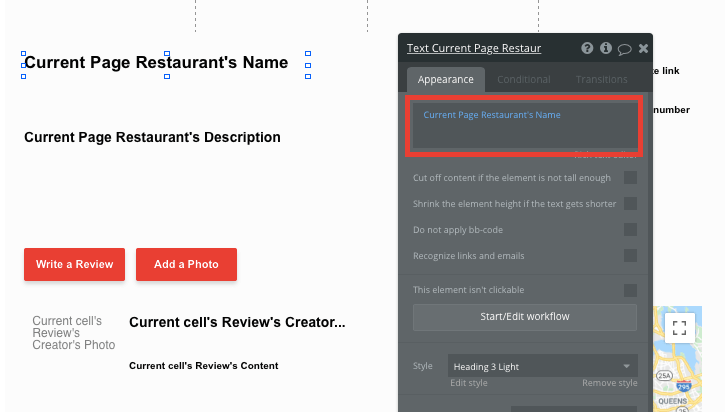Viewport: 728px width, 412px height.
Task: Expand the map with the fullscreen icon
Action: (679, 328)
